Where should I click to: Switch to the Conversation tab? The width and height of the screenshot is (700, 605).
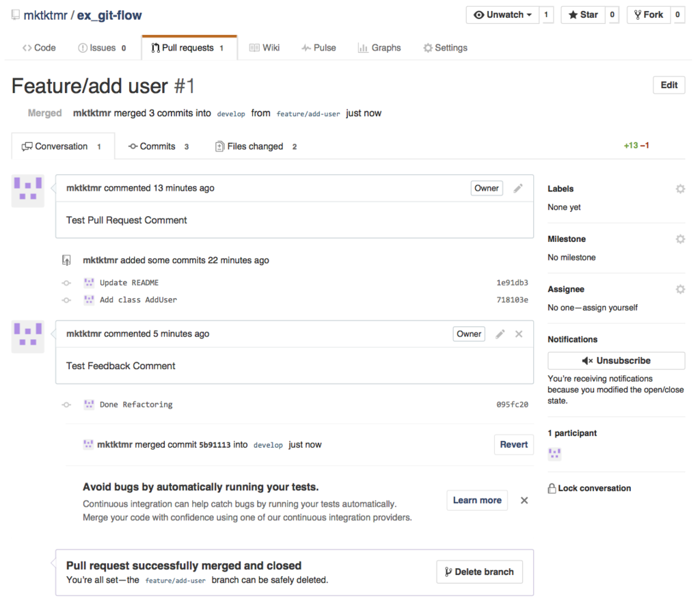coord(63,146)
